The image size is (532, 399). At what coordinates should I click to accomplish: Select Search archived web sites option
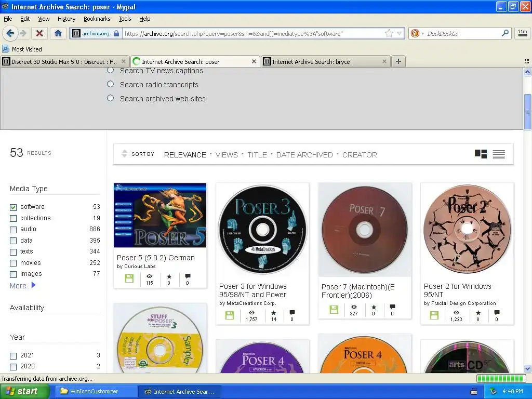click(x=110, y=98)
